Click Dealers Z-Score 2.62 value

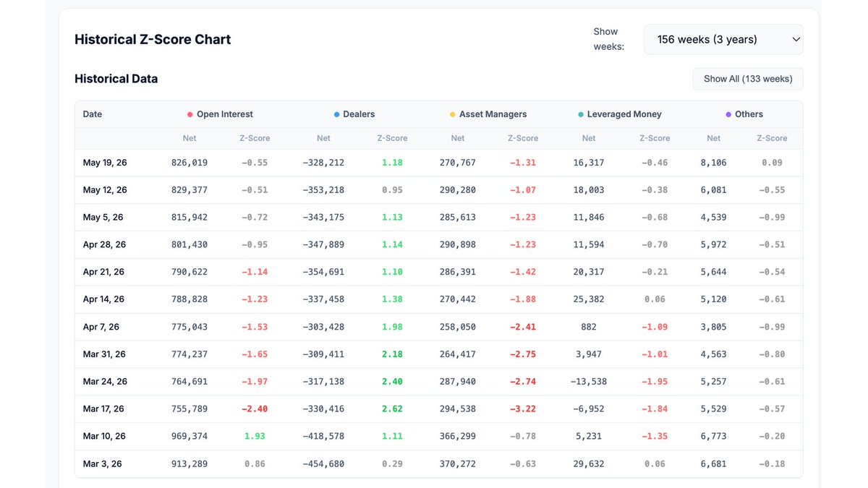click(392, 409)
